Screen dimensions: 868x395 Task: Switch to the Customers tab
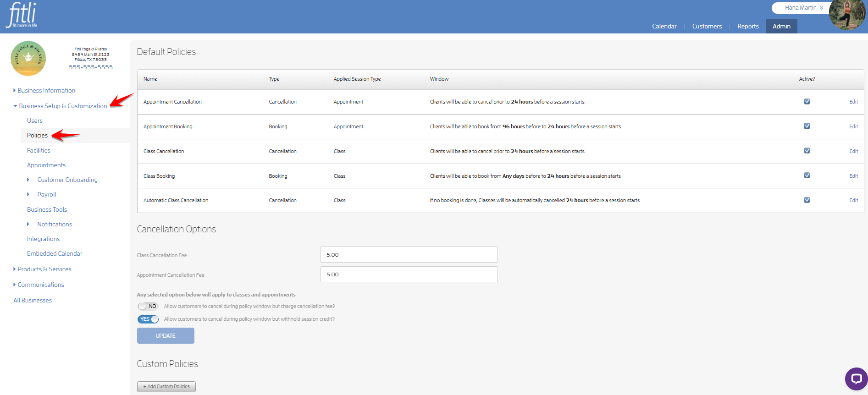pyautogui.click(x=707, y=26)
